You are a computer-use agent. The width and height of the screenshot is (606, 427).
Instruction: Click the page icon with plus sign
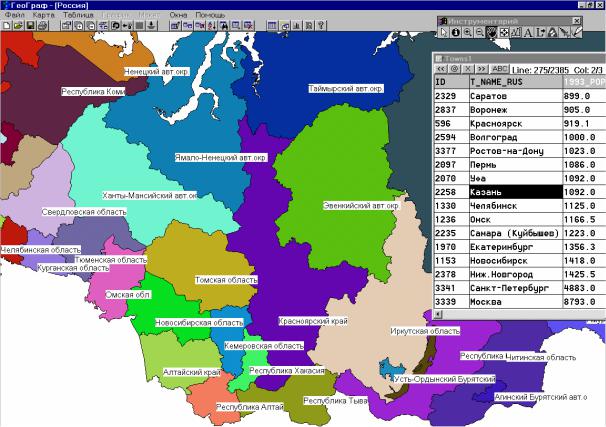click(x=79, y=26)
